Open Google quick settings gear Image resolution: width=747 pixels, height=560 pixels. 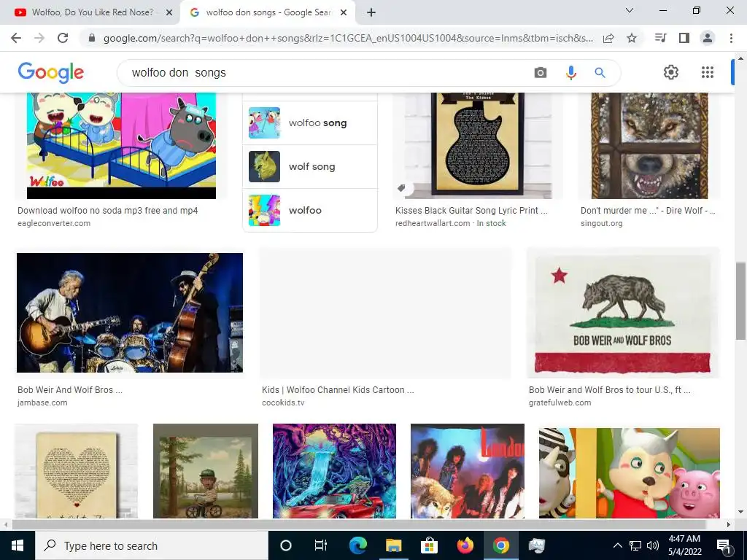[x=671, y=72]
